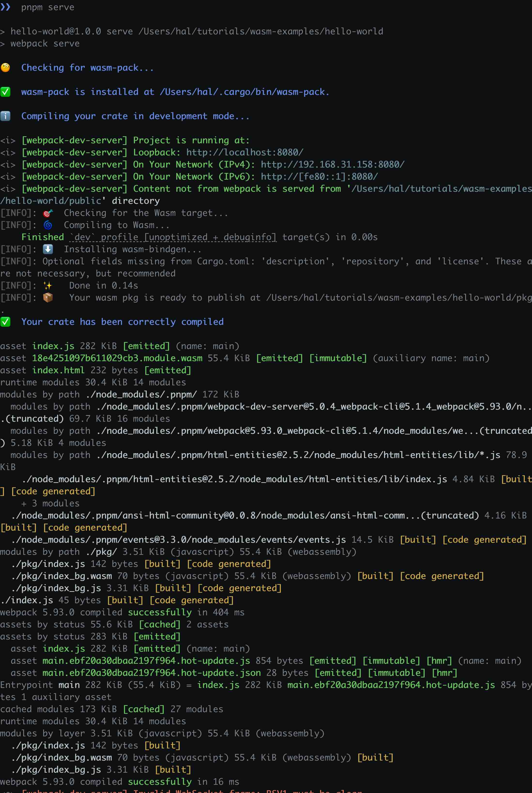Click 'modules by layer 3.51 KiB' line
The height and width of the screenshot is (793, 532).
coord(162,734)
